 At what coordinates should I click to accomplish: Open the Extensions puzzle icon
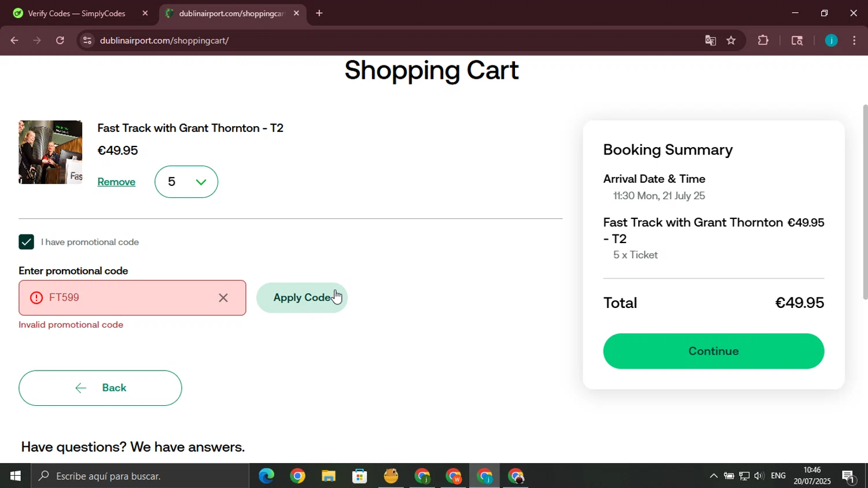763,41
